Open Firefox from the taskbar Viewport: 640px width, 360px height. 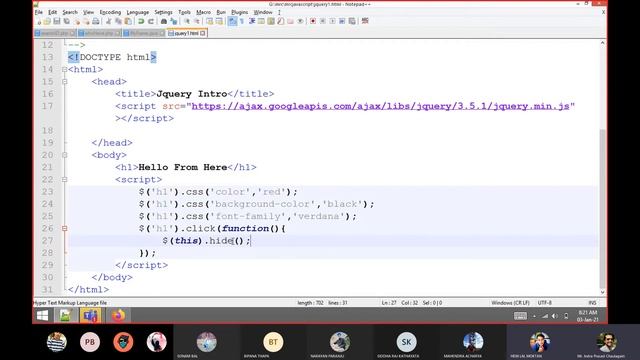(x=118, y=316)
